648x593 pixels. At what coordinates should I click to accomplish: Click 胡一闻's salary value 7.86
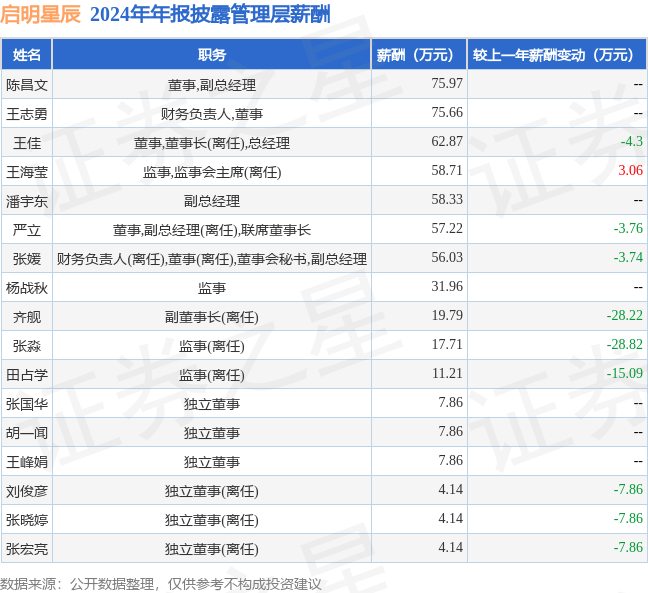(x=450, y=431)
